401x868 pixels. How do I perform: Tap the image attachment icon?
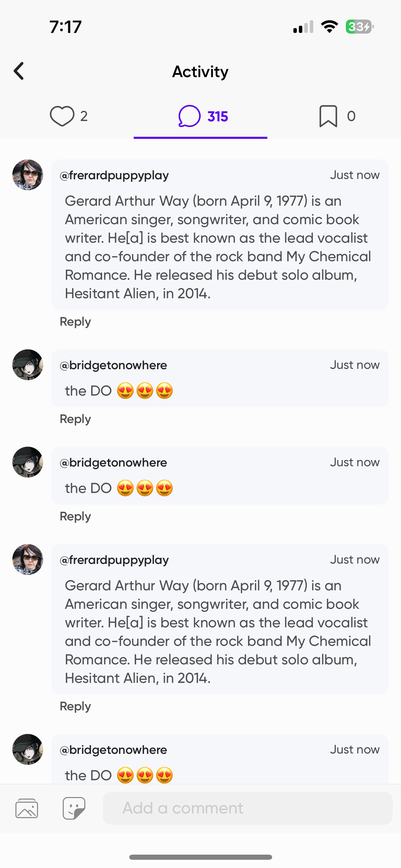pos(27,808)
